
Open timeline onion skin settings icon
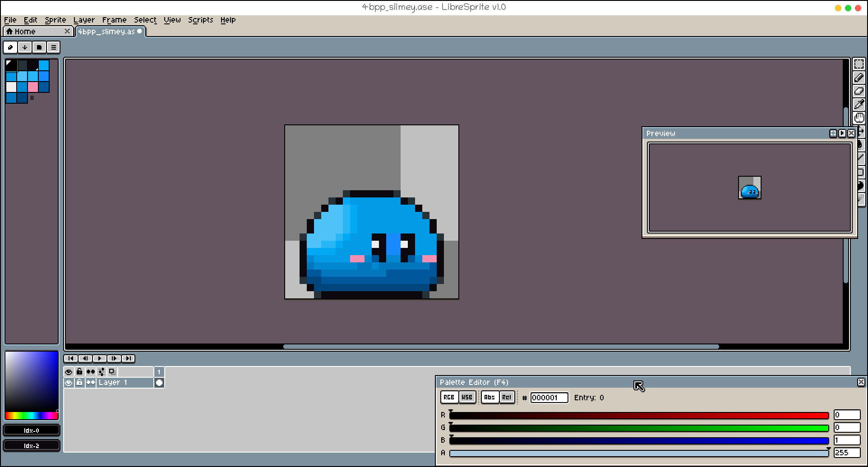(x=102, y=372)
